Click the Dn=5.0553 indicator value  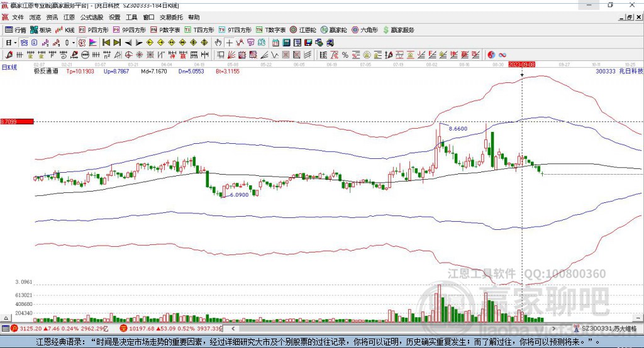pyautogui.click(x=191, y=72)
